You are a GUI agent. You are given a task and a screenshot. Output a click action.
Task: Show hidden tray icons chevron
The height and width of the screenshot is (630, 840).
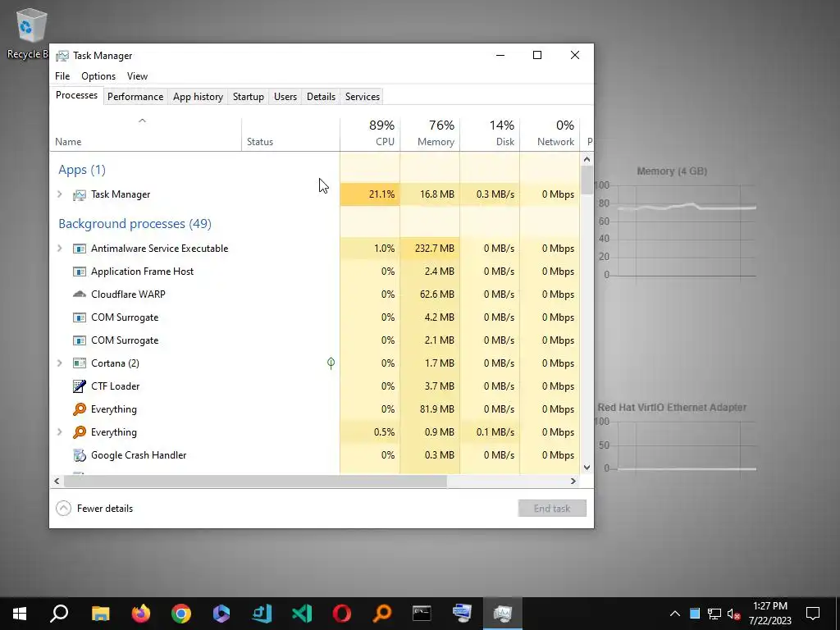tap(675, 614)
